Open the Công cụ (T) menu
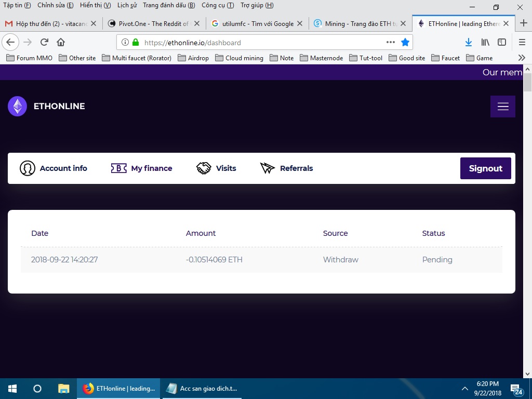This screenshot has width=532, height=399. point(218,5)
